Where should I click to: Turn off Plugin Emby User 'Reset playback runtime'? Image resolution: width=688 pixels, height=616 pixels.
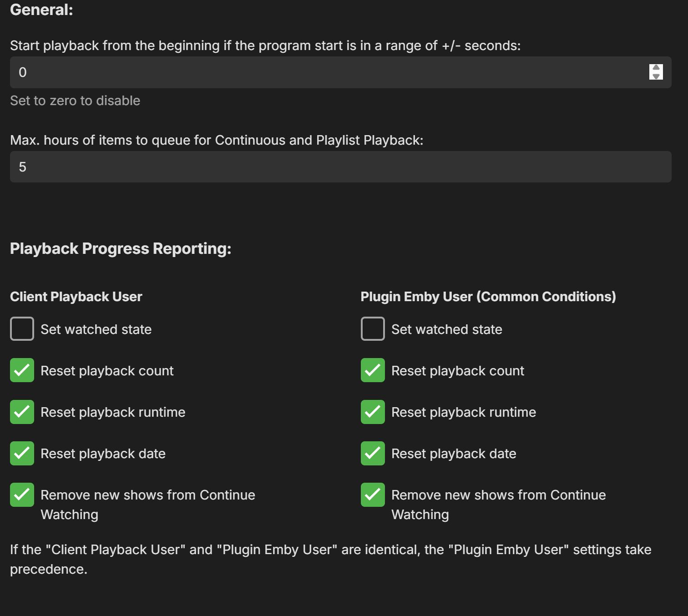(373, 412)
